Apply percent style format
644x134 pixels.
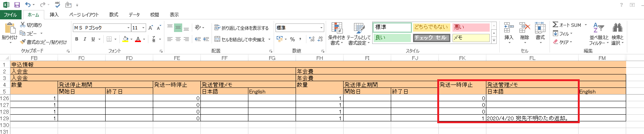(x=293, y=39)
